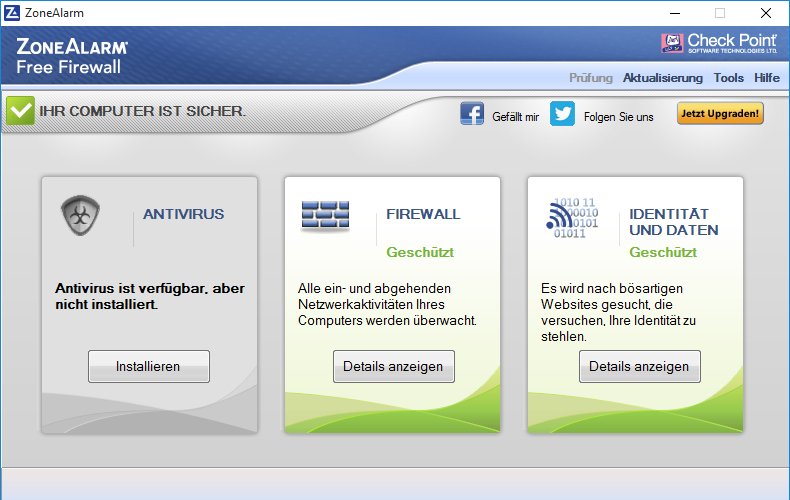Viewport: 790px width, 500px height.
Task: Click the Identity and Data binary icon
Action: tap(572, 218)
